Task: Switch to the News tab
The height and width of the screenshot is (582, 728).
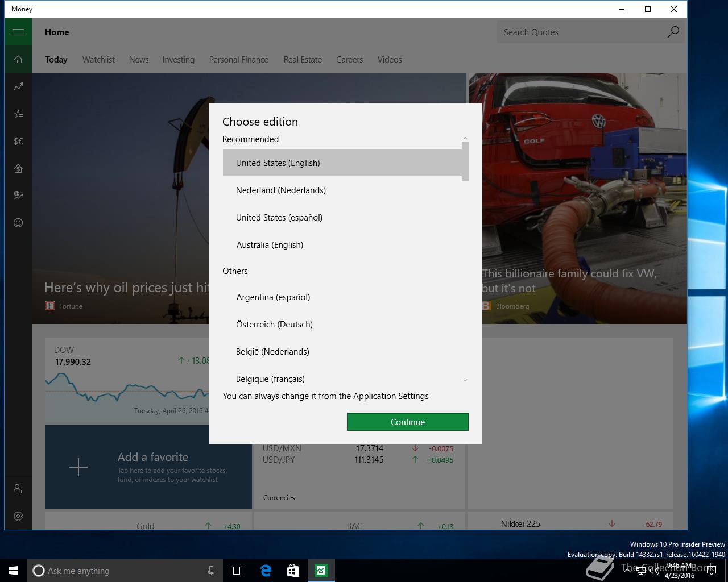Action: point(139,59)
